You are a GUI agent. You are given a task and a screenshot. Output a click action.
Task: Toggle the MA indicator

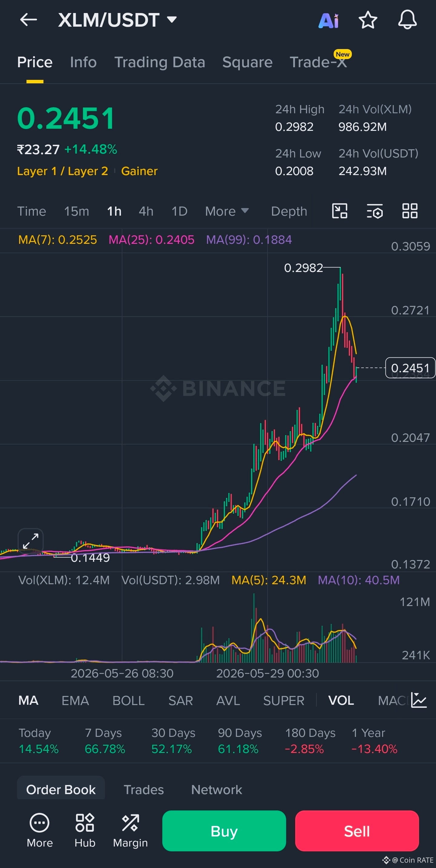coord(28,701)
